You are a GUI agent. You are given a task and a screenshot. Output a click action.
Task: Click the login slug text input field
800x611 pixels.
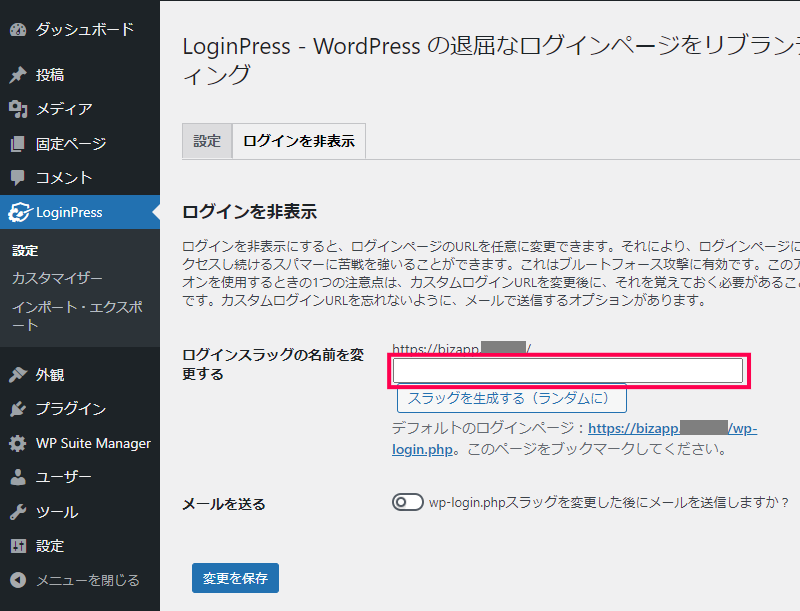pos(567,370)
